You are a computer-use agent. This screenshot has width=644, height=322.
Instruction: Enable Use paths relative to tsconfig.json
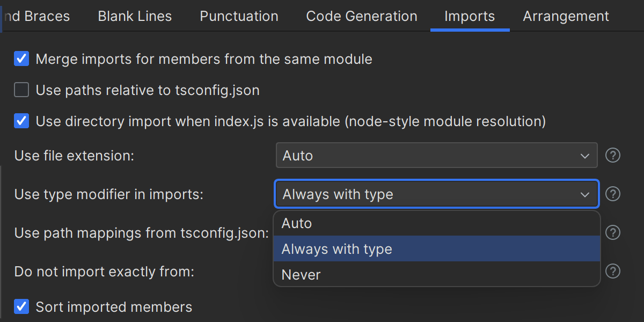pos(21,90)
